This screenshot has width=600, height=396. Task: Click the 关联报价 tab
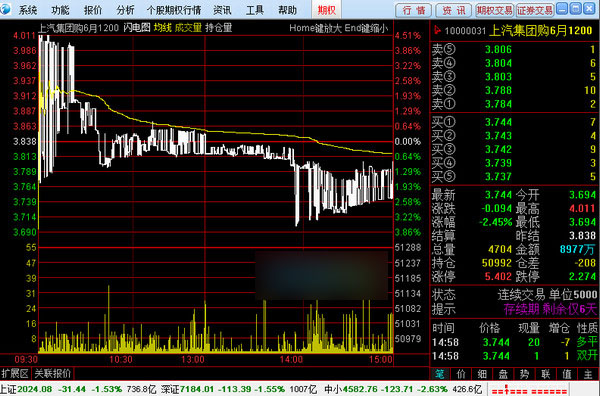click(x=53, y=373)
